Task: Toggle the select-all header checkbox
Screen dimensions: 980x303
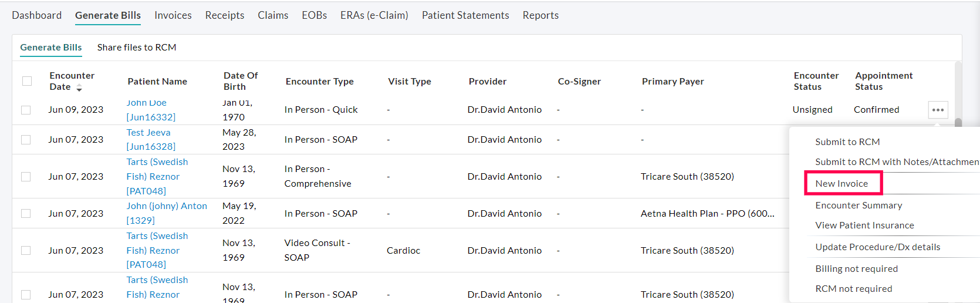Action: 27,81
